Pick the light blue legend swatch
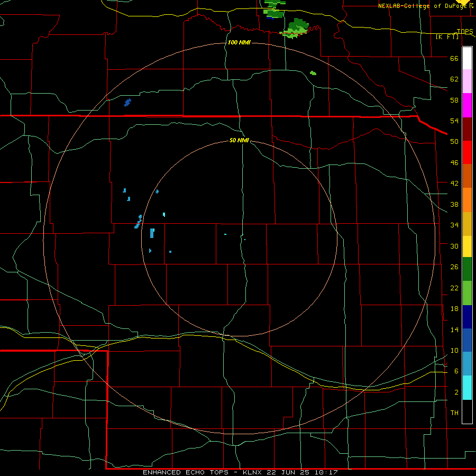 (x=467, y=364)
